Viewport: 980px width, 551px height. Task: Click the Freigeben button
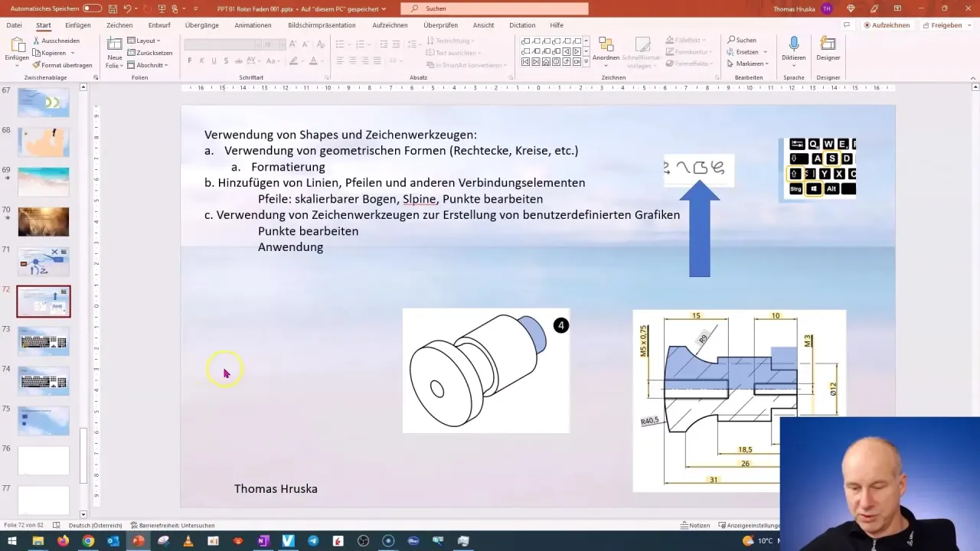(946, 24)
